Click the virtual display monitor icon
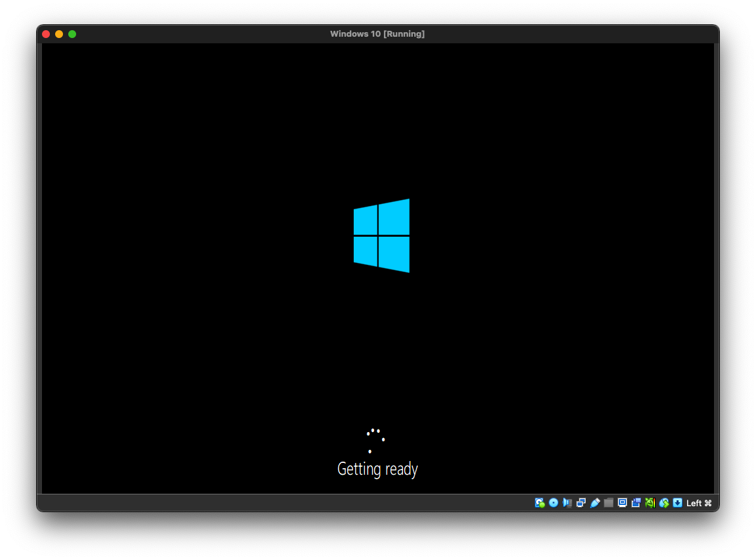The image size is (756, 560). [622, 503]
